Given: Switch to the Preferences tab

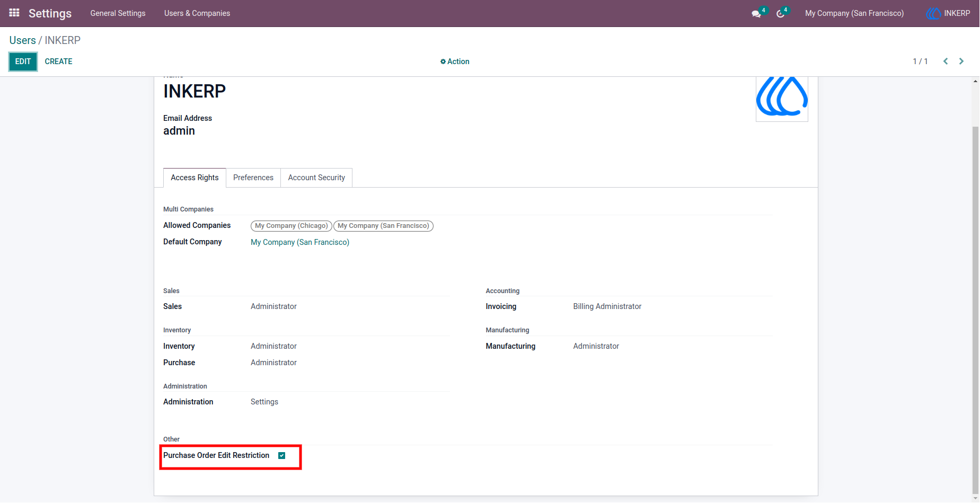Looking at the screenshot, I should 253,178.
